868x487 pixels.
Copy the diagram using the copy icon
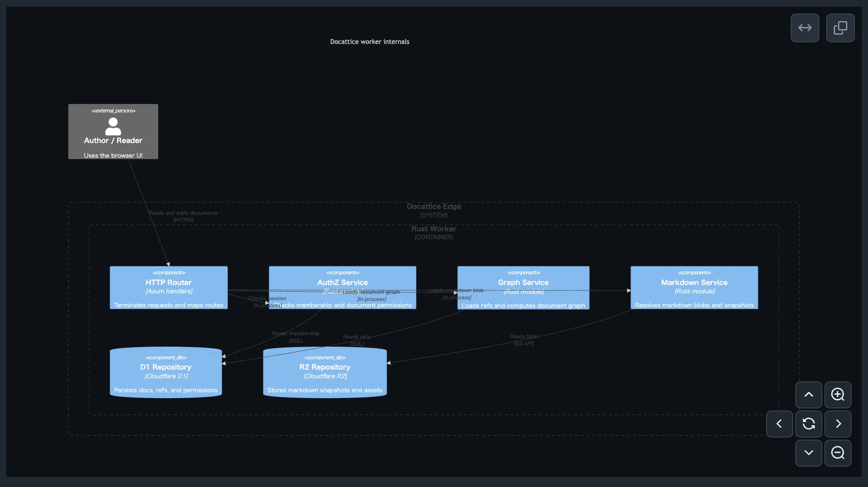840,27
